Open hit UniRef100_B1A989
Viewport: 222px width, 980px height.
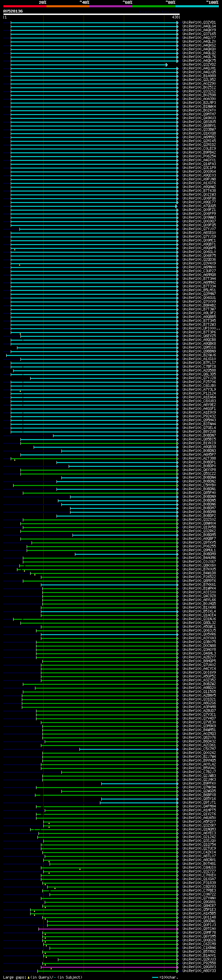click(199, 76)
